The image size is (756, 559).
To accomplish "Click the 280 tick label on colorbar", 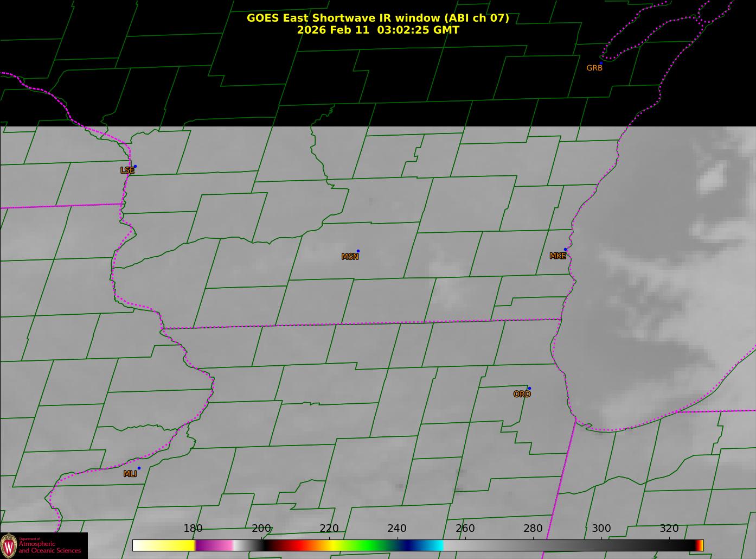I will click(533, 529).
